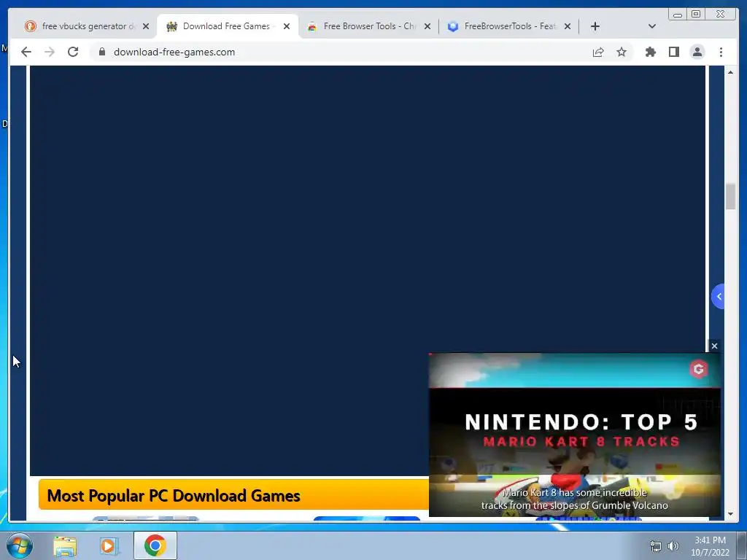Click the G logo on the video
The width and height of the screenshot is (747, 560).
(x=698, y=369)
